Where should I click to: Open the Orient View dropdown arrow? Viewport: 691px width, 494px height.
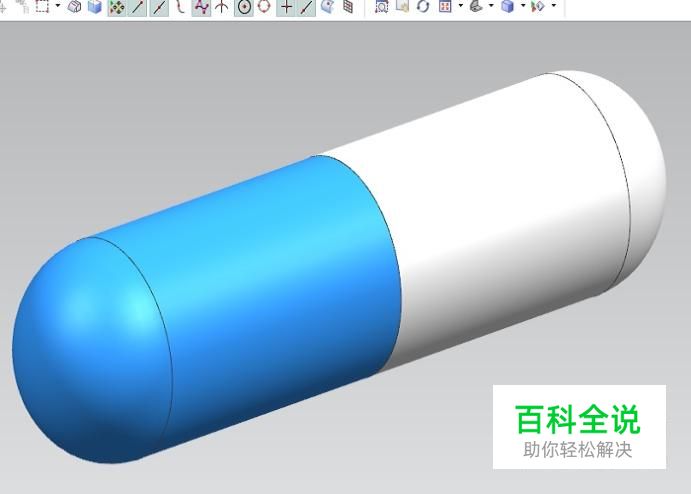461,6
